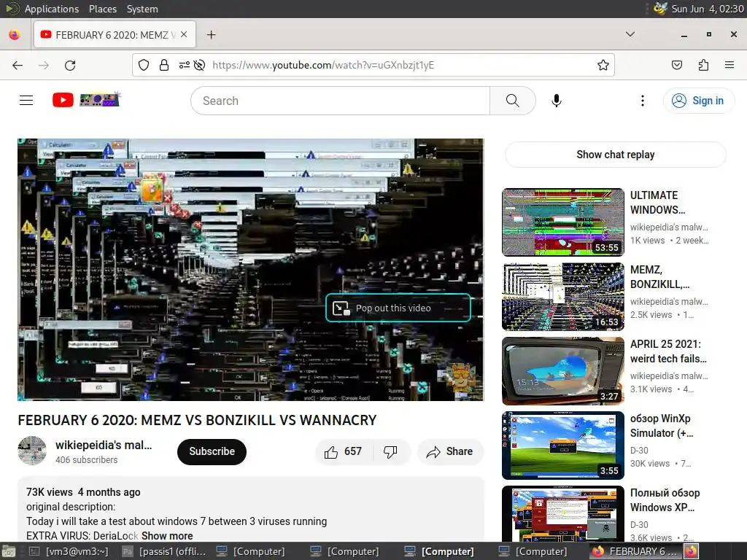Bookmark this page with the star icon
Viewport: 747px width, 560px height.
coord(603,65)
